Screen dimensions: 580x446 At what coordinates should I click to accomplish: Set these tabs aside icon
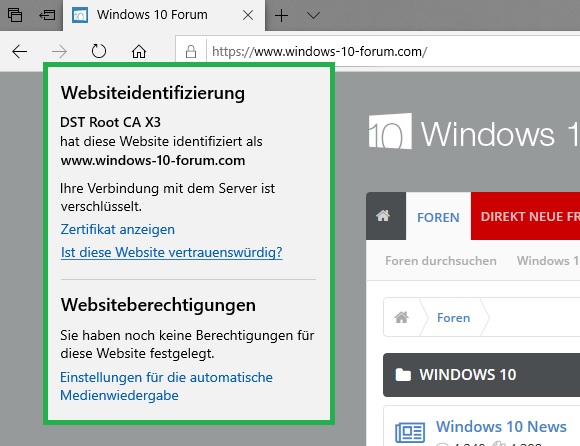point(47,15)
